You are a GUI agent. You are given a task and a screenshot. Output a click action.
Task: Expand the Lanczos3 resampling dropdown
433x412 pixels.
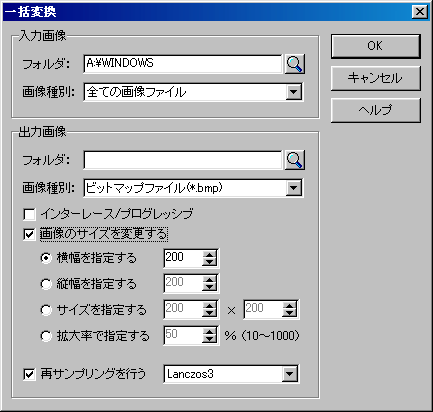point(289,374)
